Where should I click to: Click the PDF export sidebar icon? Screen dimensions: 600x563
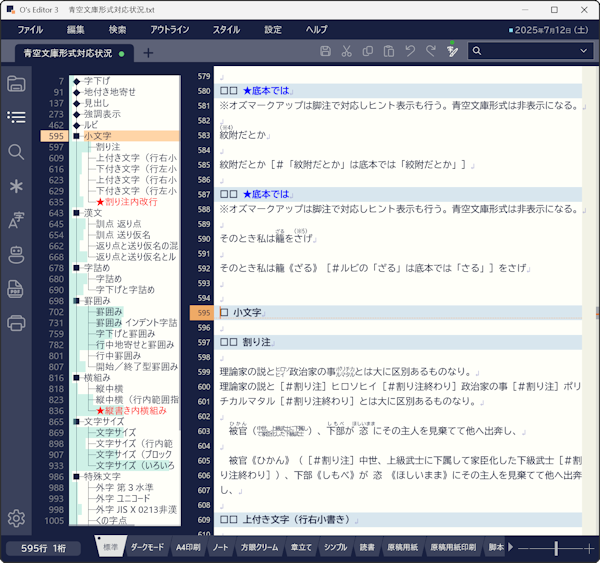16,289
